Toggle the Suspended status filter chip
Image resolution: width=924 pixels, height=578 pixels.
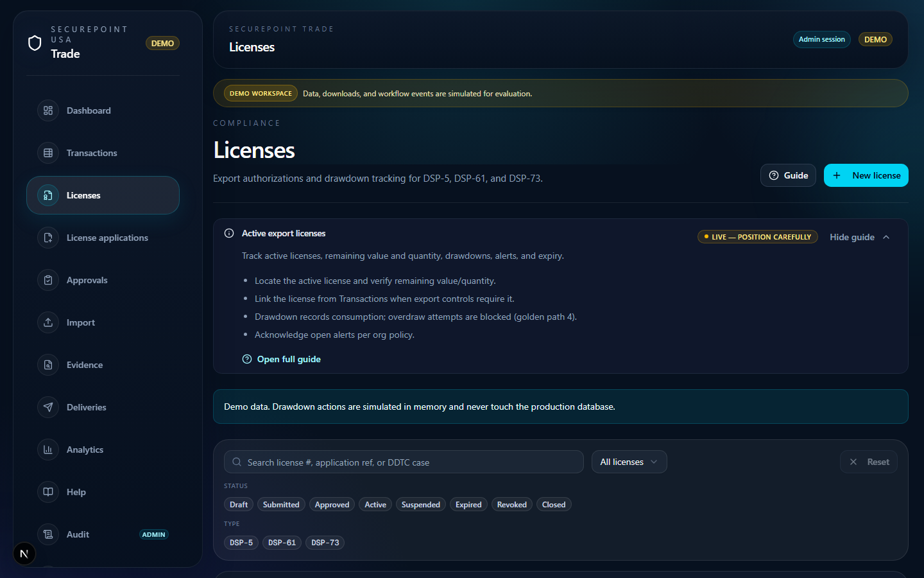pos(421,505)
